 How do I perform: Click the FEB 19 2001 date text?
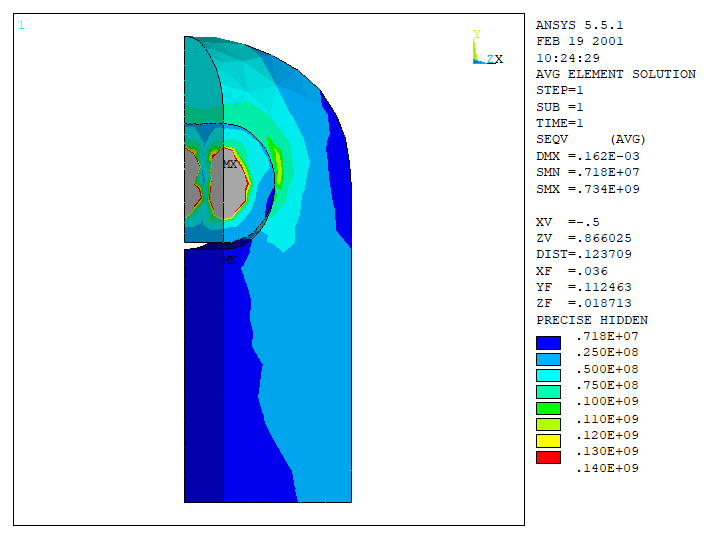(x=579, y=41)
